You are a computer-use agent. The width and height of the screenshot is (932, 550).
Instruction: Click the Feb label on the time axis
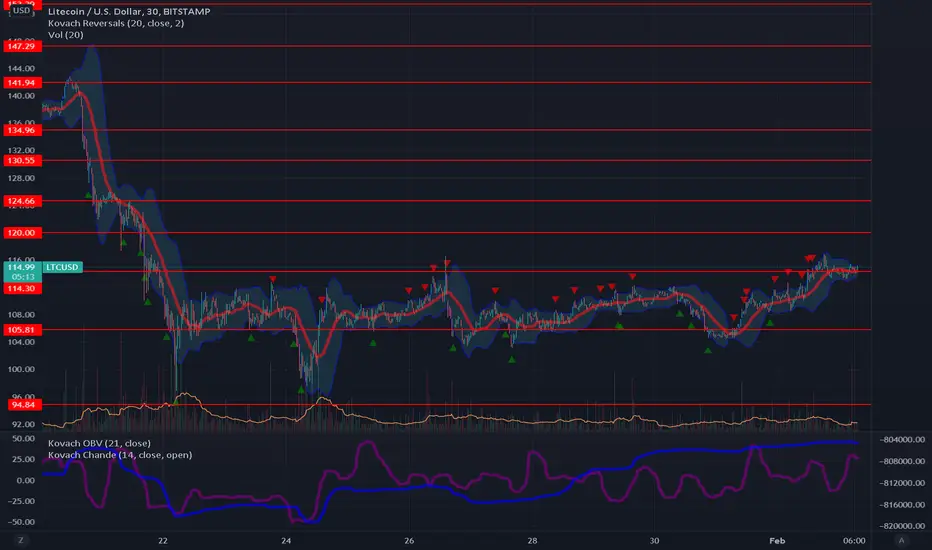pyautogui.click(x=777, y=540)
